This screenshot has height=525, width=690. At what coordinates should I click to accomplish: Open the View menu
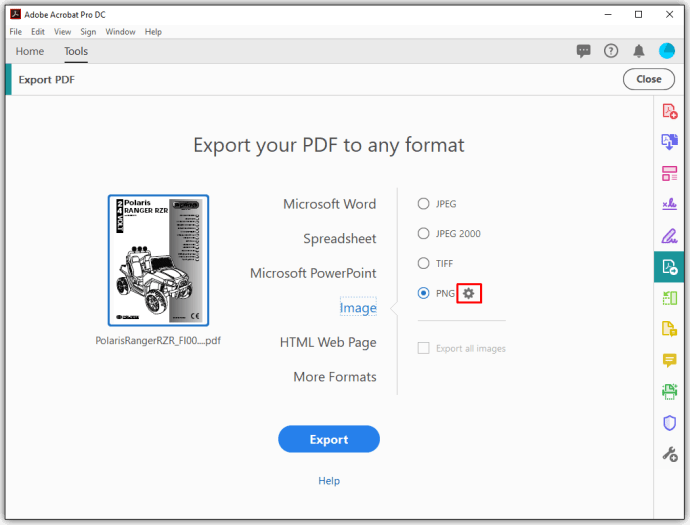tap(62, 32)
